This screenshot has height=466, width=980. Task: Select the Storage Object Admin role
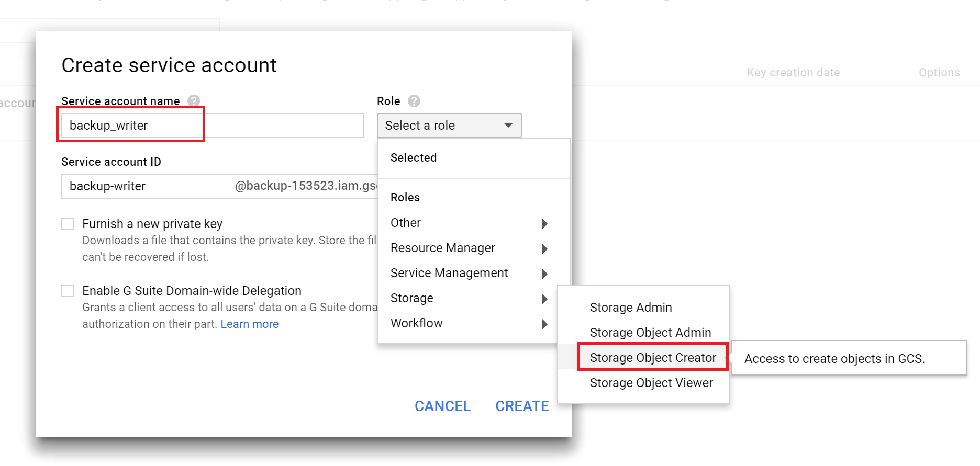point(643,333)
